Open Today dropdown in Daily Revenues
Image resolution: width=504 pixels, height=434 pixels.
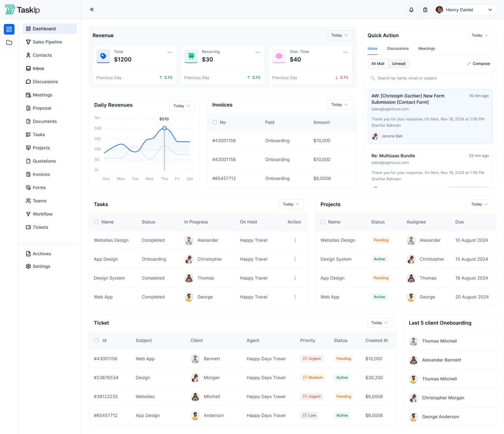[182, 106]
